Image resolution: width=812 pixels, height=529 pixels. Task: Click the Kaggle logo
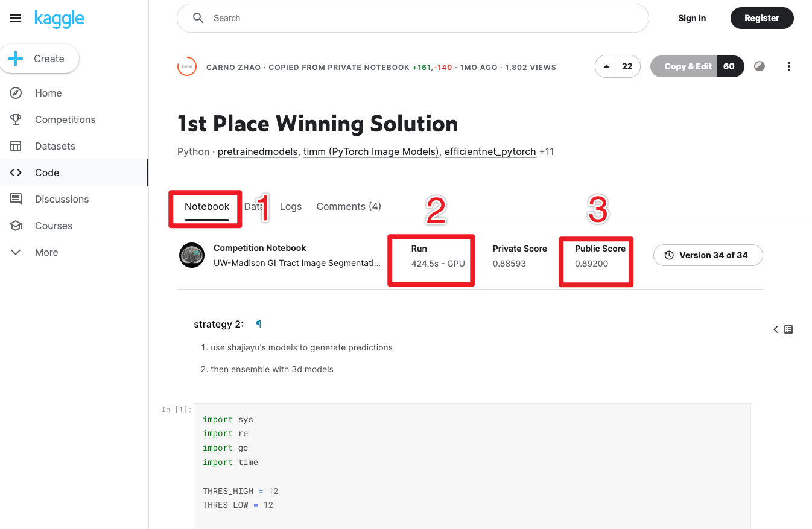[59, 19]
